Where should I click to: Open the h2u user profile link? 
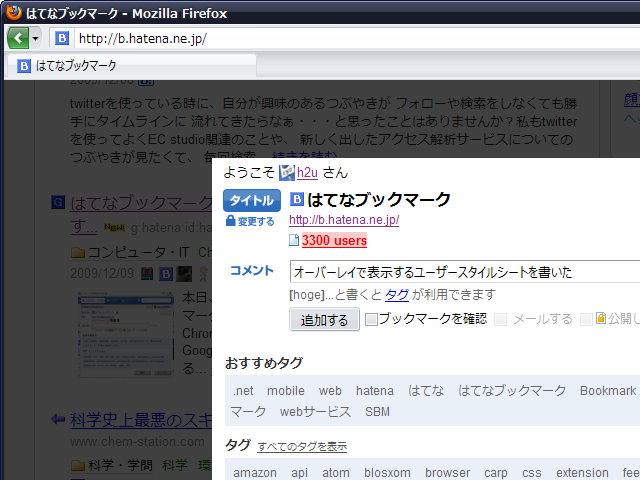tap(307, 173)
